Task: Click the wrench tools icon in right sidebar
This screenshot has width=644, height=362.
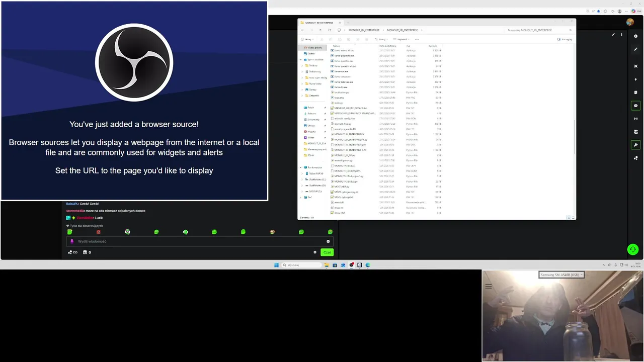Action: coord(636,145)
